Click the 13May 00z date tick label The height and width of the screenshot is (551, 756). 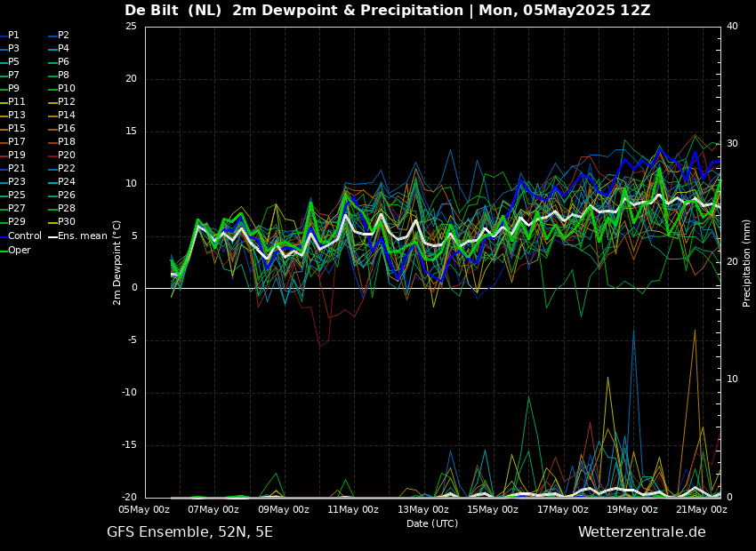pos(422,510)
